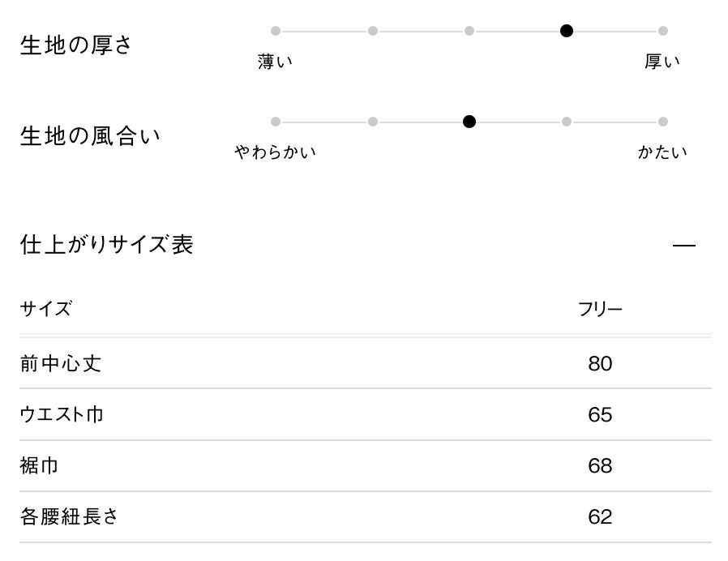Click the 前中心丈 row label
Image resolution: width=728 pixels, height=561 pixels.
pyautogui.click(x=61, y=364)
